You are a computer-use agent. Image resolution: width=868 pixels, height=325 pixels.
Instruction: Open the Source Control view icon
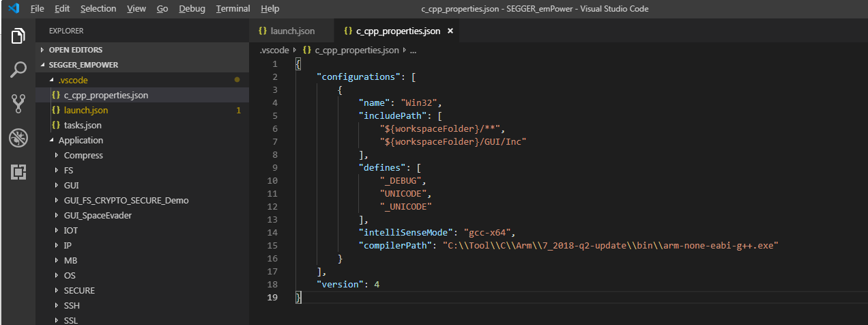click(x=18, y=104)
